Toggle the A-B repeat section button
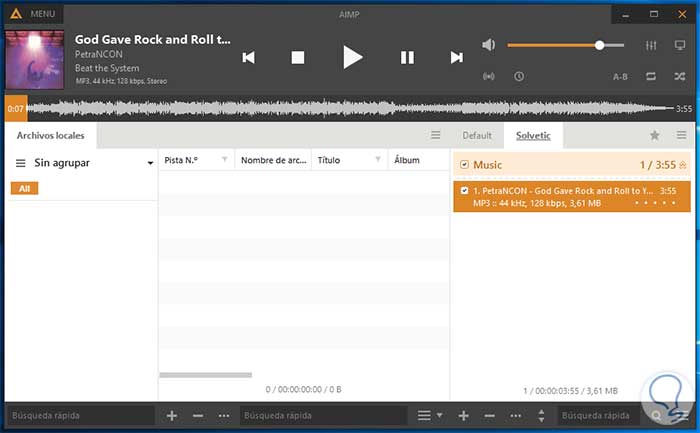Screen dimensions: 700x433 tap(620, 77)
